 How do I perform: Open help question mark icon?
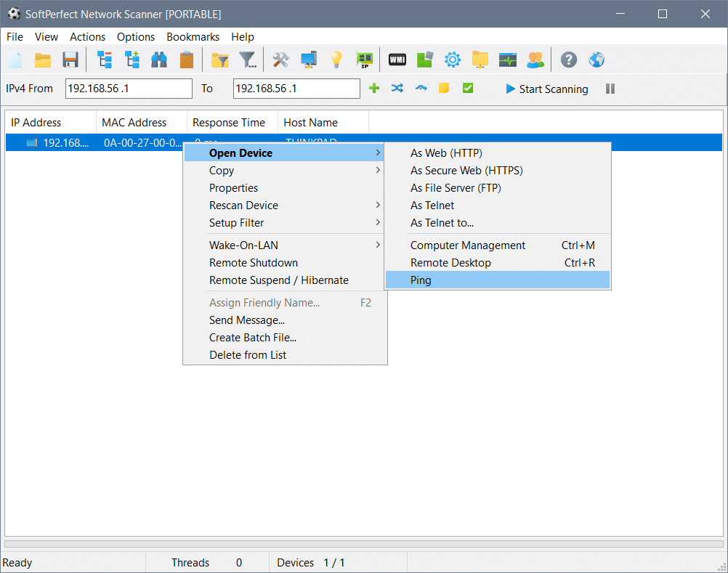(x=569, y=60)
